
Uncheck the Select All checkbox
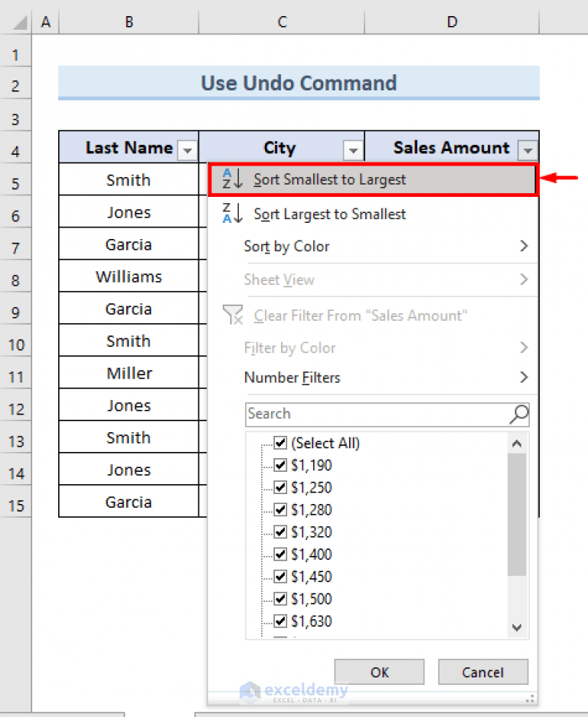[280, 443]
